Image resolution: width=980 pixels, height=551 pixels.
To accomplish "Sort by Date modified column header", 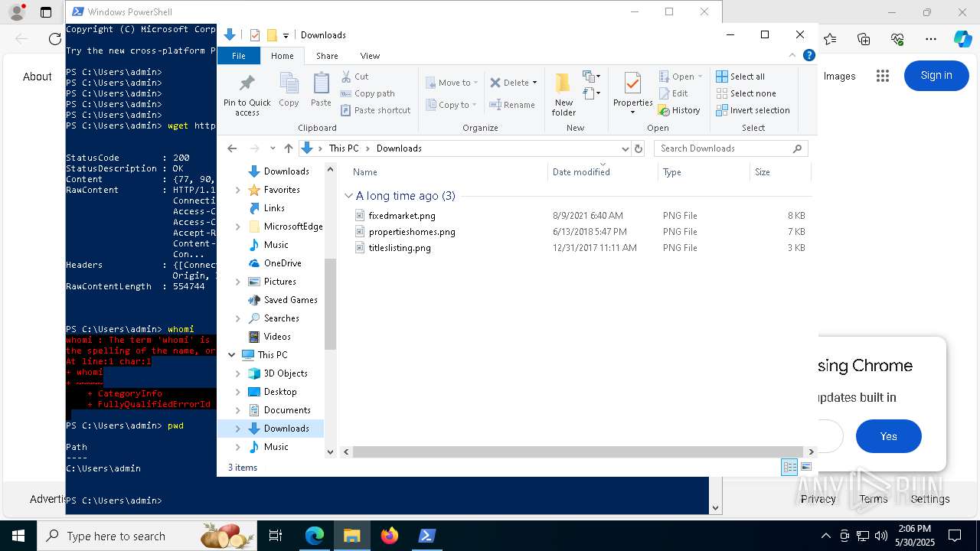I will tap(602, 172).
